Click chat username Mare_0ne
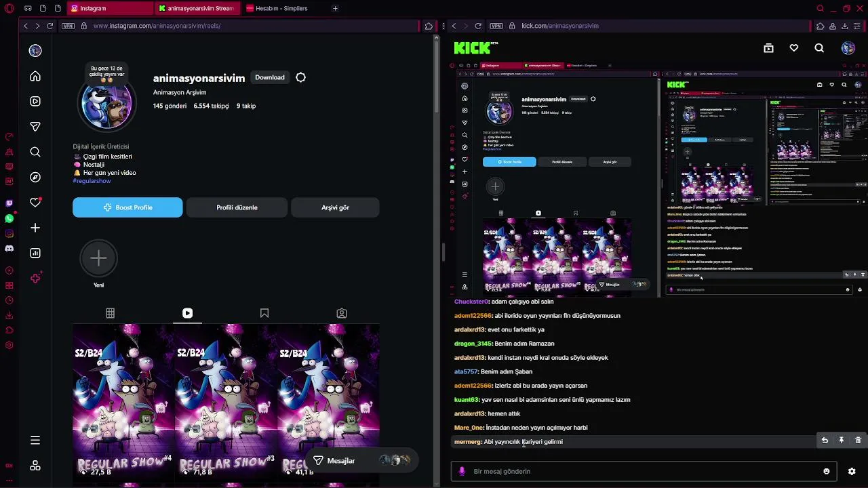 tap(469, 428)
